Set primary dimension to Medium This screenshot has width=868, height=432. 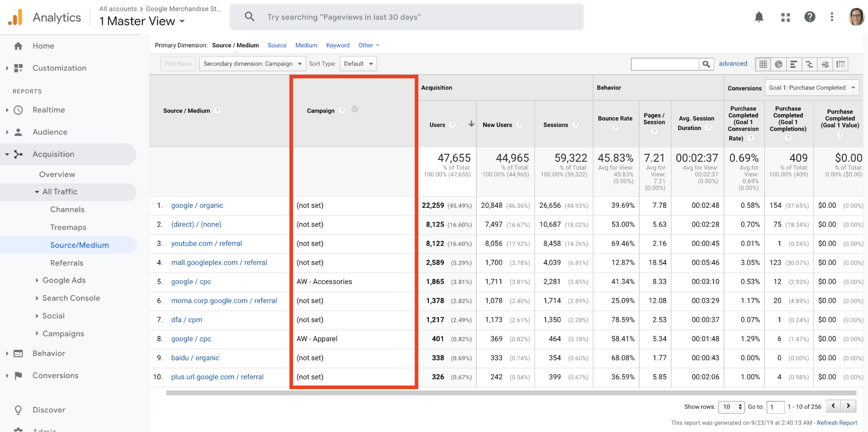pos(306,45)
